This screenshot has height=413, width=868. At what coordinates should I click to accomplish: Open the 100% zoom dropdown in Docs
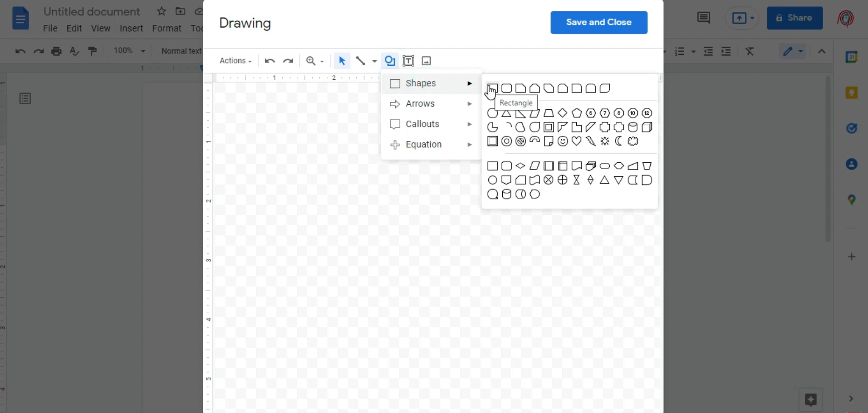(129, 51)
